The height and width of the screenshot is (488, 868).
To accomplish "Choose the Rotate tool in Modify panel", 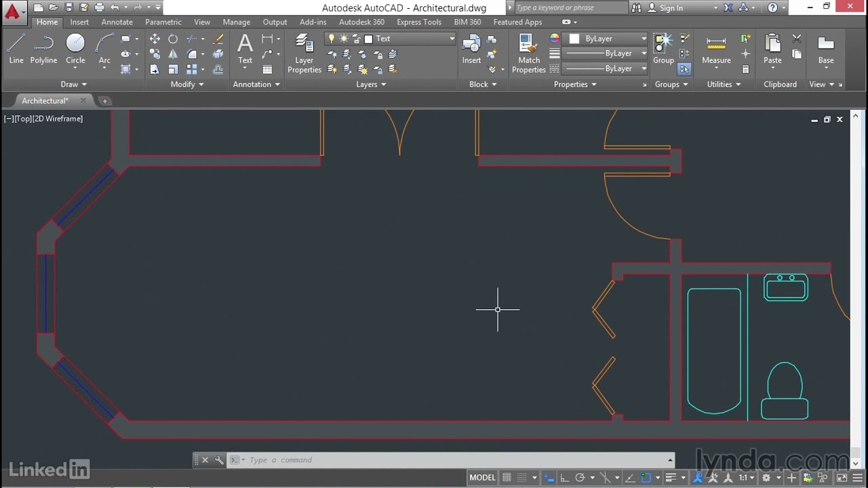I will [173, 39].
